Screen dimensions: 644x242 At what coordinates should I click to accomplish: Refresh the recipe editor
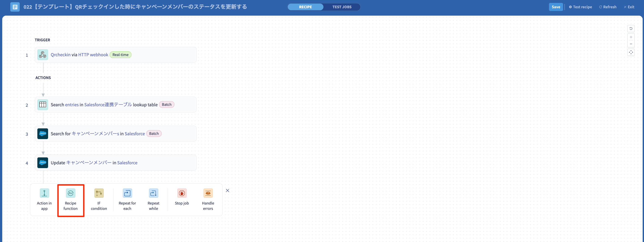[608, 7]
